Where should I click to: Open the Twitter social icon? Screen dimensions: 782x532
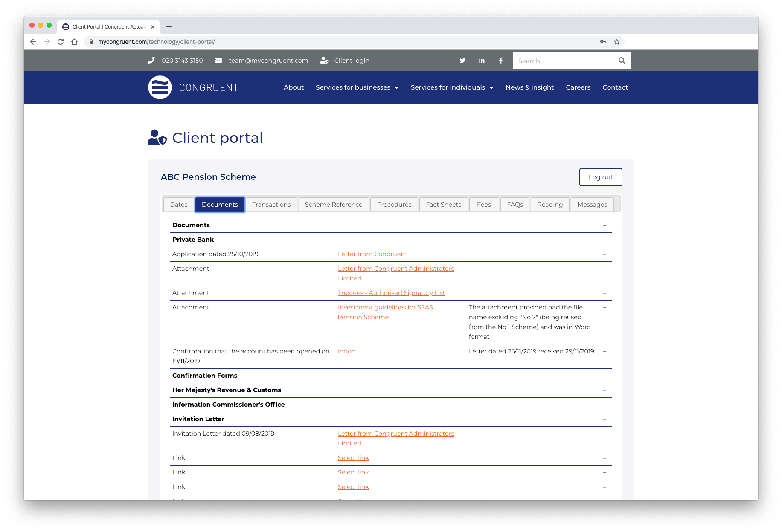pos(462,61)
